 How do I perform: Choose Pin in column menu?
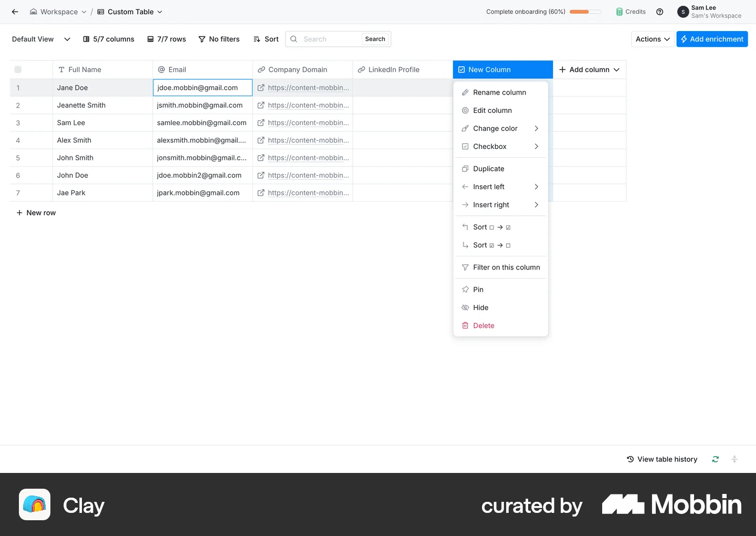coord(500,290)
